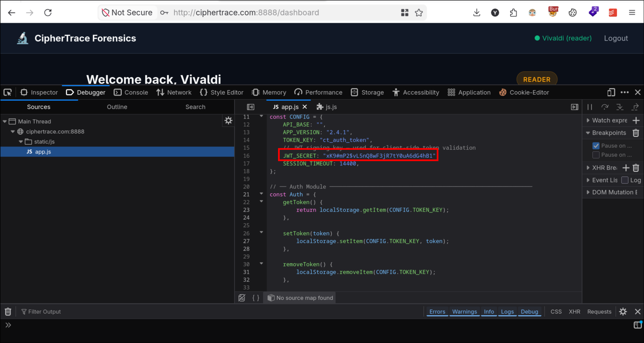Open the extensions puzzle icon
The image size is (644, 343).
[513, 13]
